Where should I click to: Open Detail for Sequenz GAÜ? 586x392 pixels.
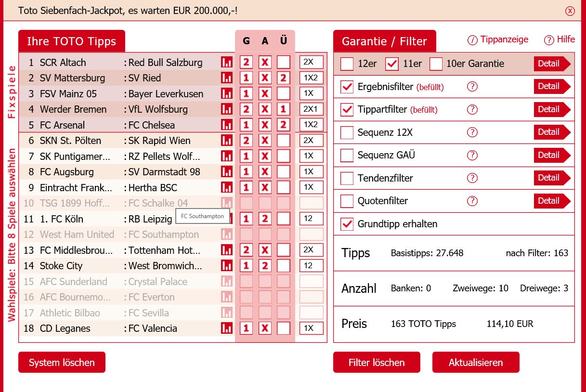click(x=552, y=155)
